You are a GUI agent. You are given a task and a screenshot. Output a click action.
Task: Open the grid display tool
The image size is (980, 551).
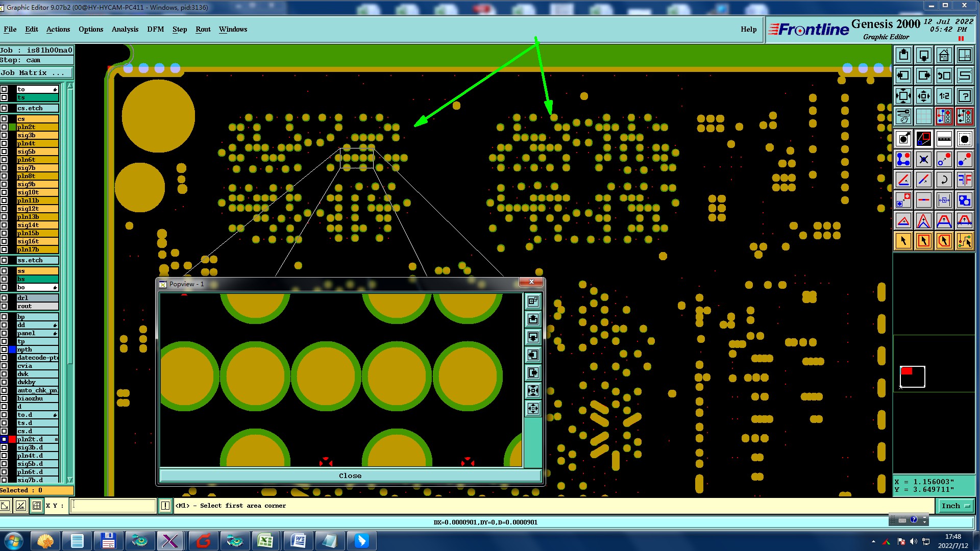pyautogui.click(x=923, y=116)
